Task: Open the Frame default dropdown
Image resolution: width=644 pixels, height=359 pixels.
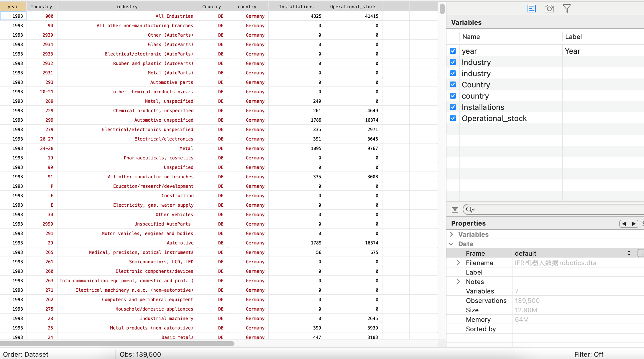Action: click(572, 253)
